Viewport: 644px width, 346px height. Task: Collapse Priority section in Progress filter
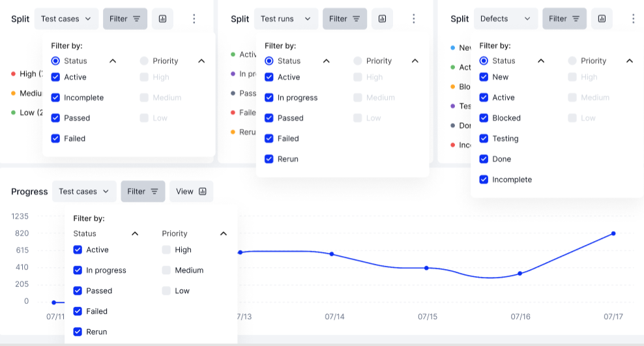(224, 233)
